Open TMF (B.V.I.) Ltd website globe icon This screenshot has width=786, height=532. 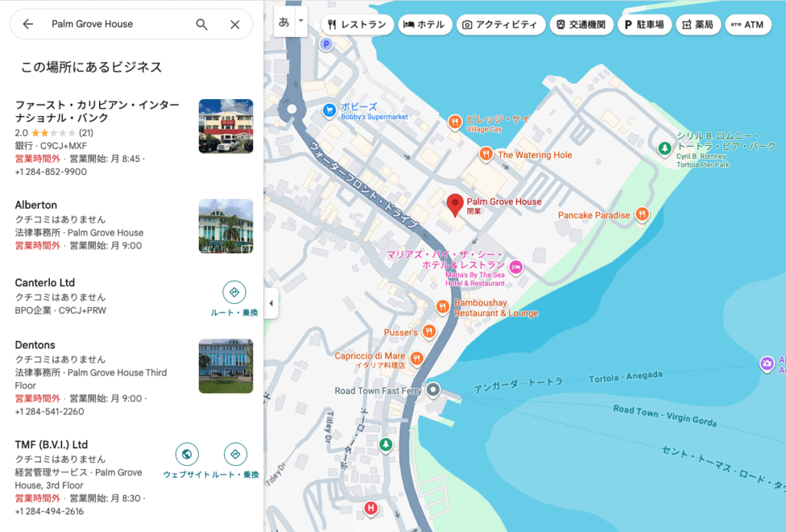pos(187,454)
